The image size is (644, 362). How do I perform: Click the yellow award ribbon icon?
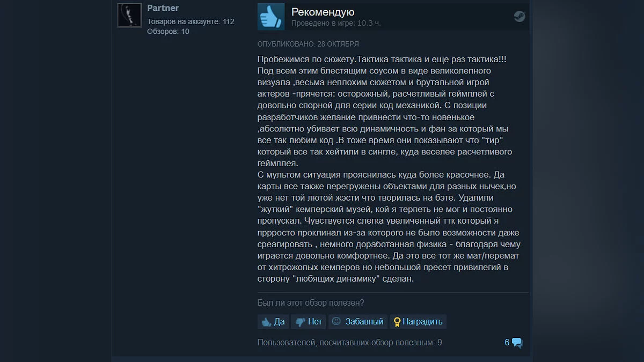point(397,322)
